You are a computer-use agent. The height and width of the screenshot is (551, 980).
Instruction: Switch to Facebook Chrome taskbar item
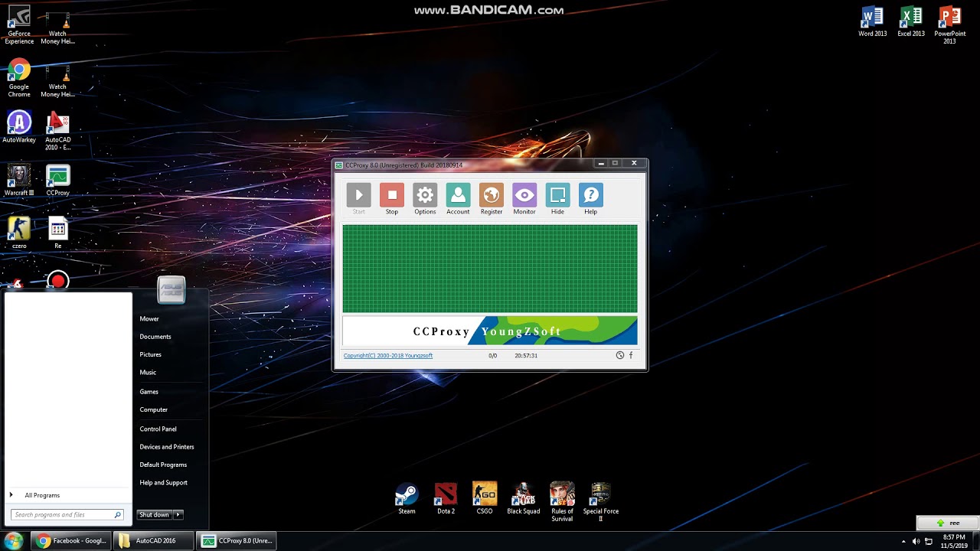click(72, 541)
